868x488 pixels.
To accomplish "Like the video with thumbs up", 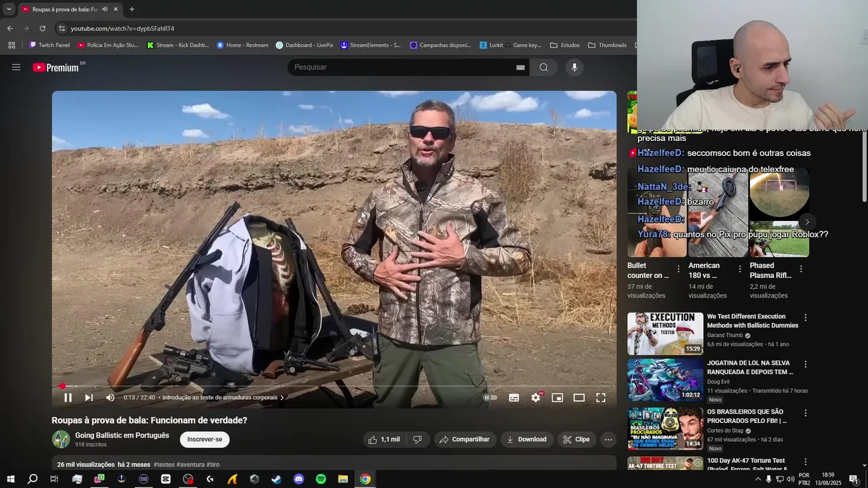I will click(384, 439).
